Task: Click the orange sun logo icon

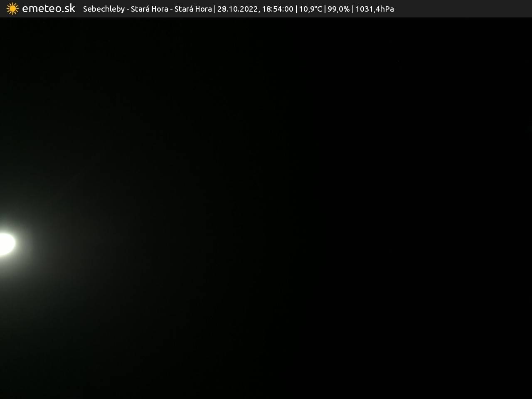Action: [12, 9]
